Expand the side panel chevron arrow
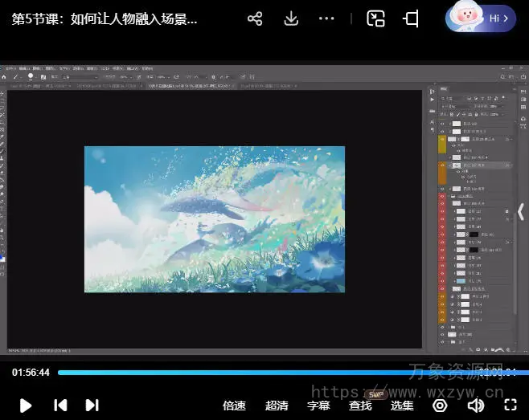Image resolution: width=529 pixels, height=420 pixels. [x=520, y=212]
